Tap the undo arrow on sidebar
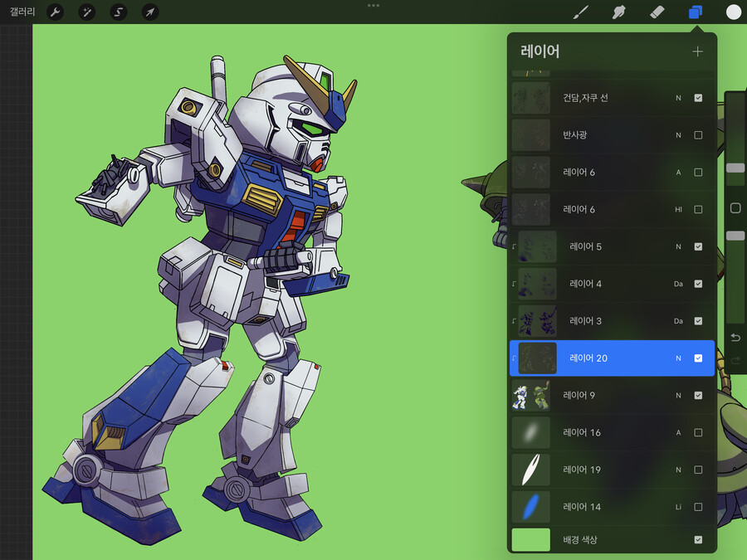 point(735,337)
